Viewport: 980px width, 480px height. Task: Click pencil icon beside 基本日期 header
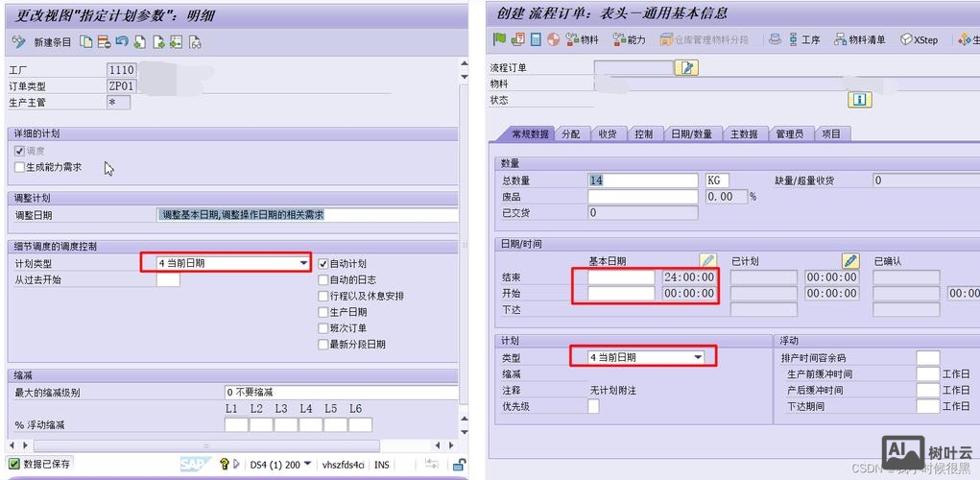[706, 260]
